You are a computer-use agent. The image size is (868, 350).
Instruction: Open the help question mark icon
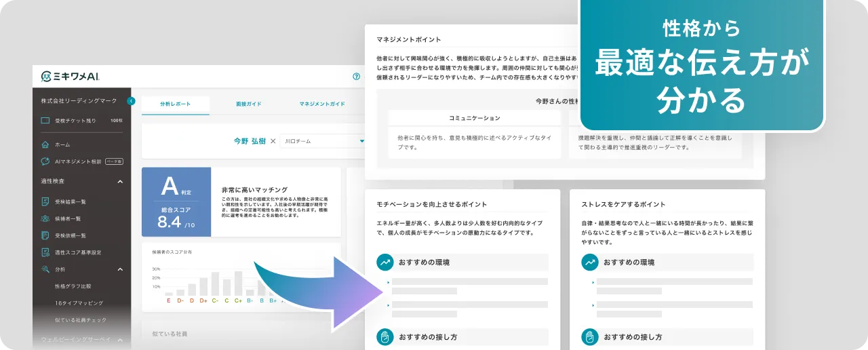(357, 77)
